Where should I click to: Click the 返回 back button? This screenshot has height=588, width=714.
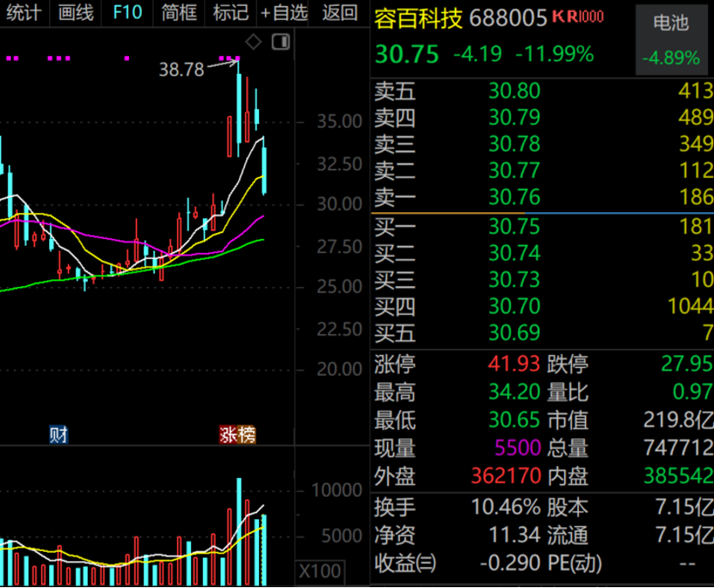pos(340,12)
